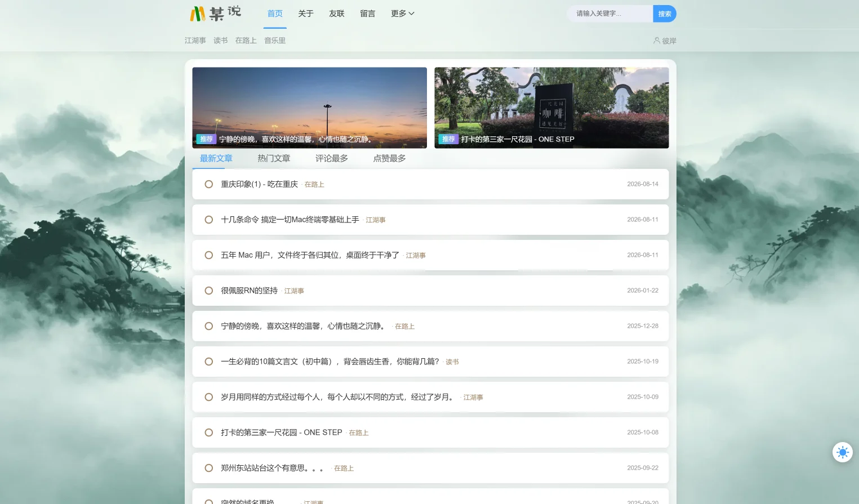Open the 关于 page
The width and height of the screenshot is (859, 504).
tap(306, 14)
